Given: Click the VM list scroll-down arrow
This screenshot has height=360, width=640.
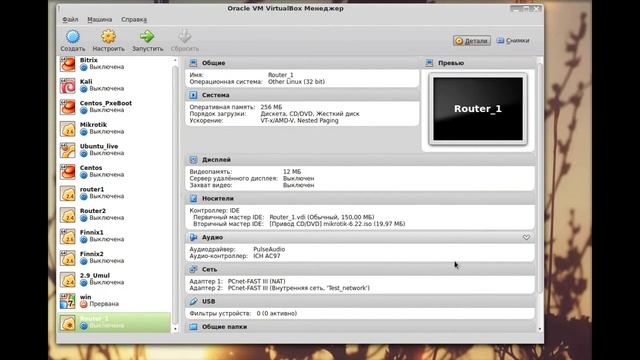Looking at the screenshot, I should point(176,329).
